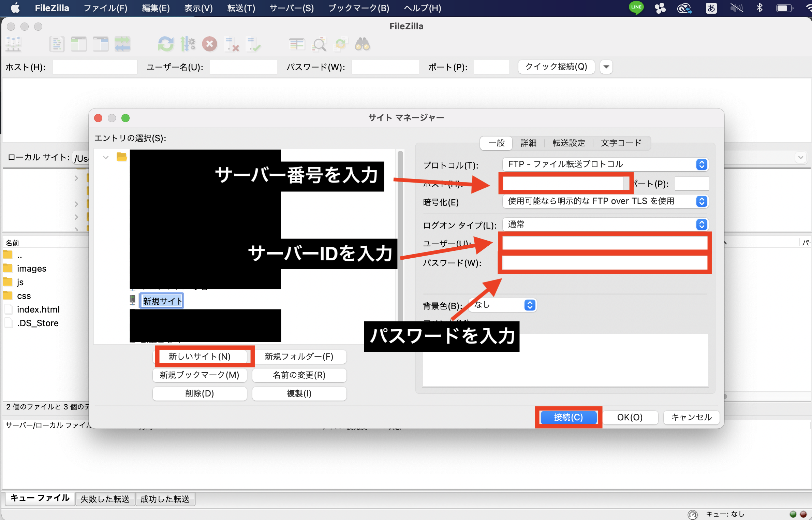Open the プロトコル protocol dropdown
Image resolution: width=812 pixels, height=520 pixels.
pos(605,164)
